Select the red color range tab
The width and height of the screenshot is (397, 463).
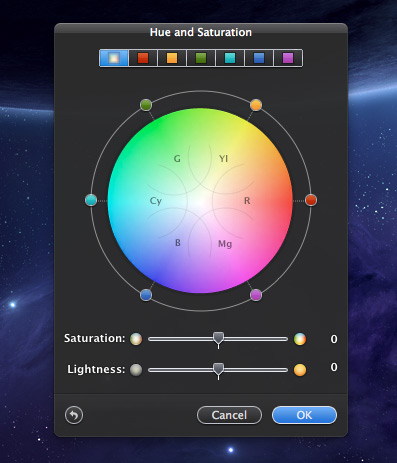pyautogui.click(x=143, y=58)
